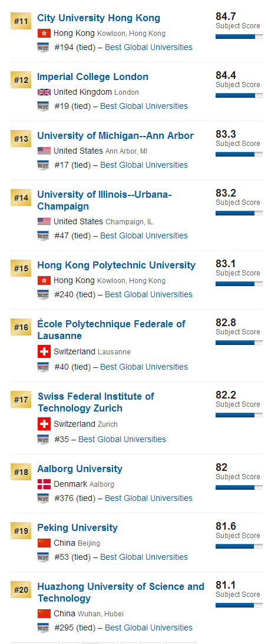
Task: Open Imperial College London page
Action: [93, 77]
